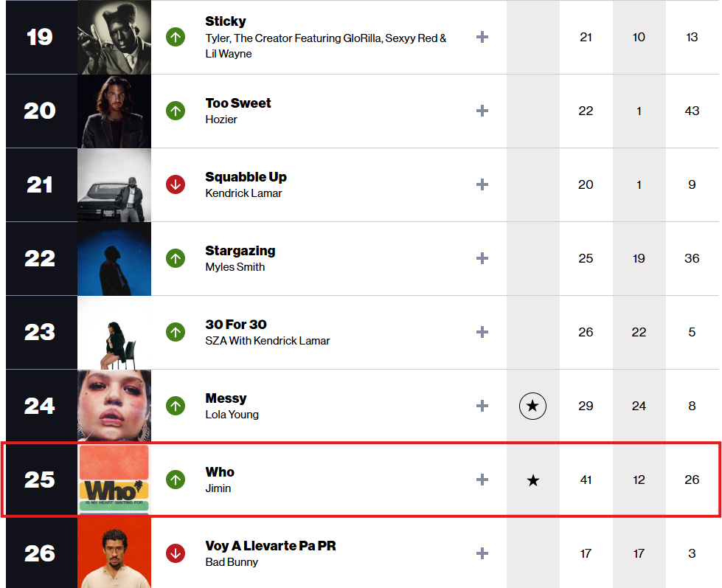The height and width of the screenshot is (588, 722).
Task: Click the artist name "Hozier"
Action: click(221, 118)
